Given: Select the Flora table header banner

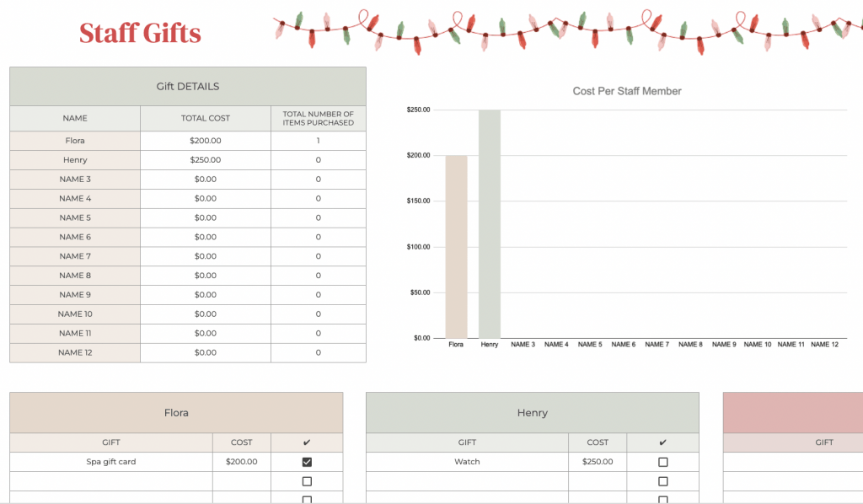Looking at the screenshot, I should pyautogui.click(x=174, y=412).
